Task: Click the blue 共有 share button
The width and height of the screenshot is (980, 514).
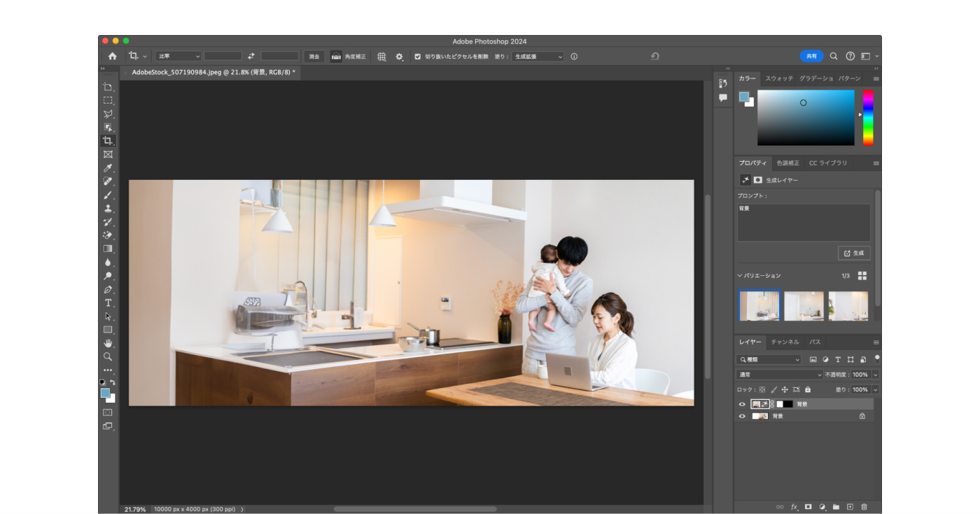Action: pos(811,56)
